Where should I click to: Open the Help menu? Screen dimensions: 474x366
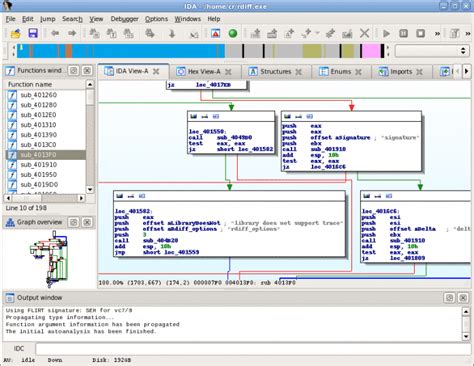click(x=214, y=19)
